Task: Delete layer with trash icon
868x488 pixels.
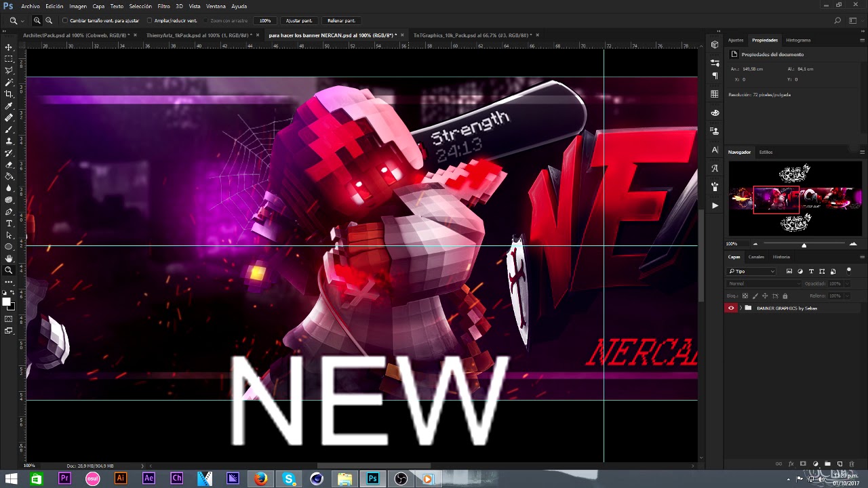Action: [852, 464]
